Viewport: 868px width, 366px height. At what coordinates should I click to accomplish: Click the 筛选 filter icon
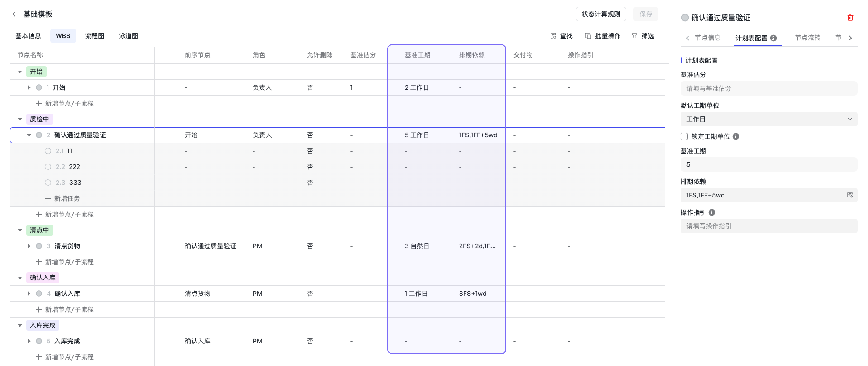[x=634, y=36]
